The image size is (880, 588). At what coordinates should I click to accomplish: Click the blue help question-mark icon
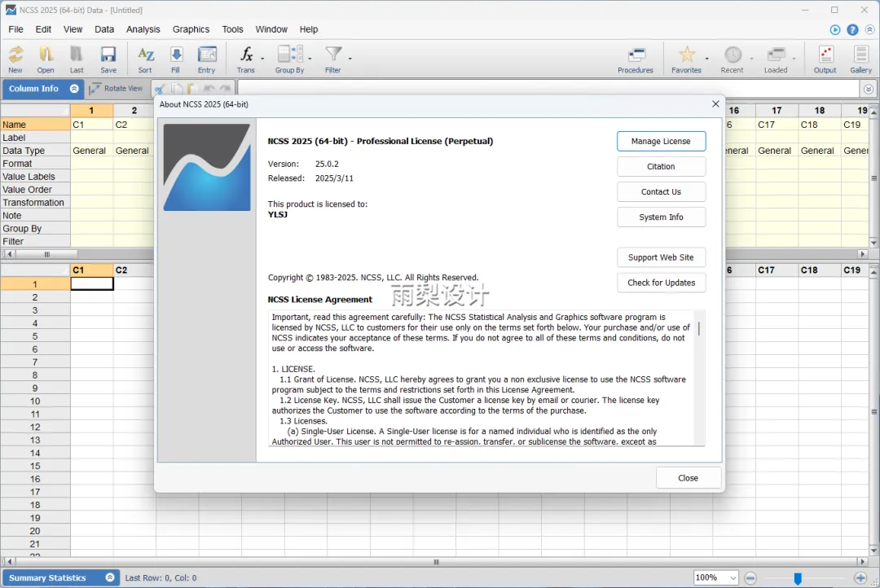(x=852, y=30)
